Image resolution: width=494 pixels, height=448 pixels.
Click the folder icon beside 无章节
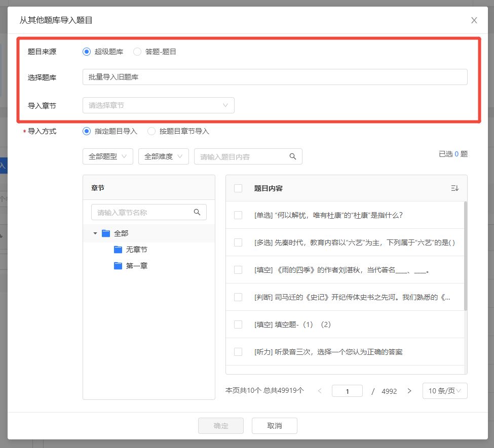click(x=118, y=250)
